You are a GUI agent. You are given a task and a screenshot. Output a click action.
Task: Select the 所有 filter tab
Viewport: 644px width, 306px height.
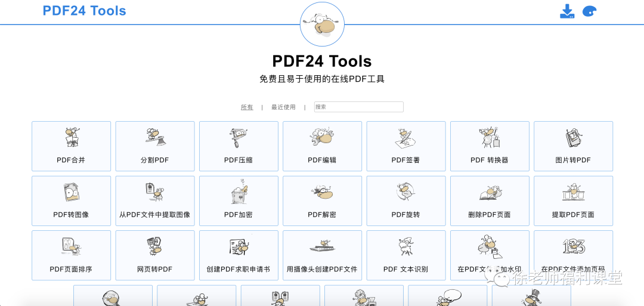pyautogui.click(x=247, y=107)
